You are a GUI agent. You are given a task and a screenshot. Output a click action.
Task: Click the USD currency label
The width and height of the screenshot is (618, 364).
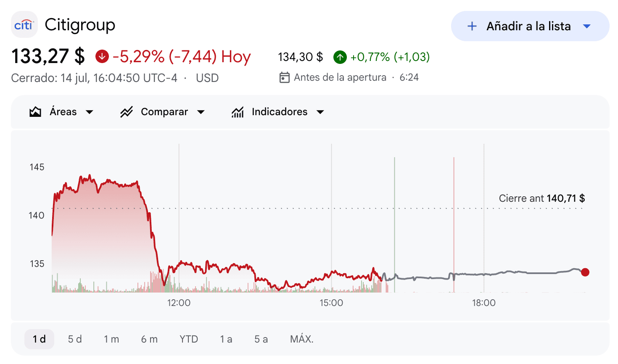click(x=207, y=78)
